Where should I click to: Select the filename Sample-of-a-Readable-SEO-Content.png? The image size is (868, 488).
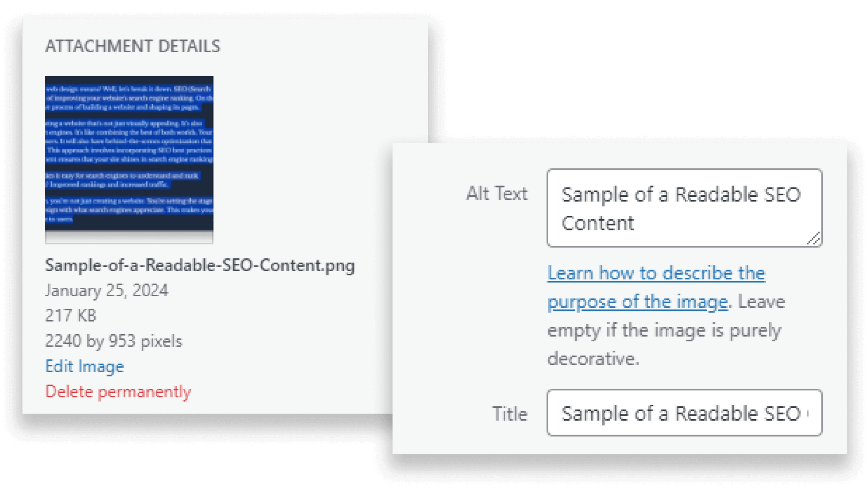(x=200, y=266)
